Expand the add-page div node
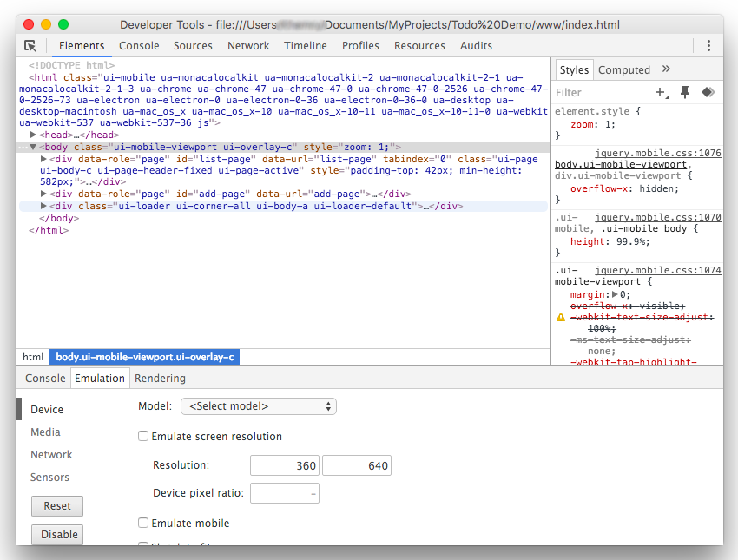This screenshot has height=560, width=738. click(x=44, y=194)
